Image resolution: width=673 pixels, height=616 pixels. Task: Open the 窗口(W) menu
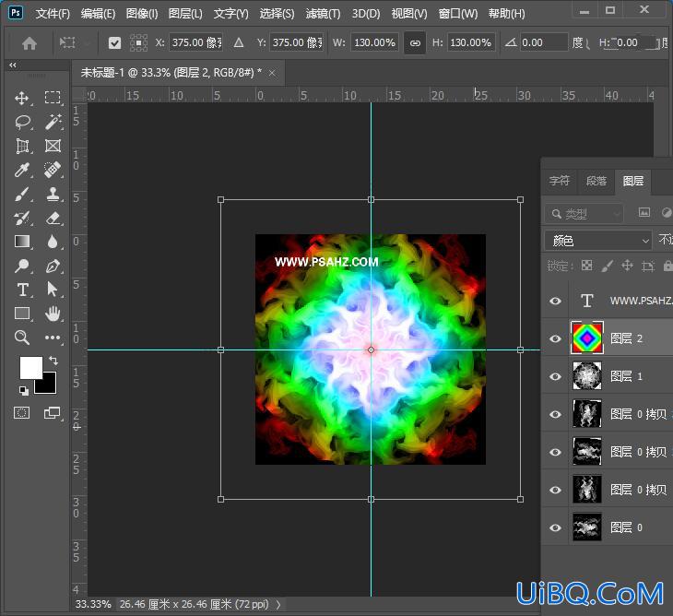pos(458,14)
